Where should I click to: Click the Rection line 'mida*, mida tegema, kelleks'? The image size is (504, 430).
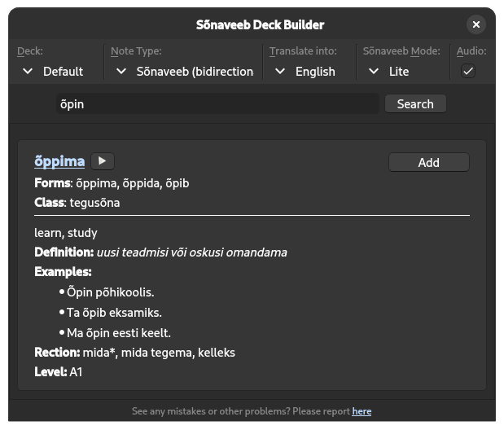(159, 353)
